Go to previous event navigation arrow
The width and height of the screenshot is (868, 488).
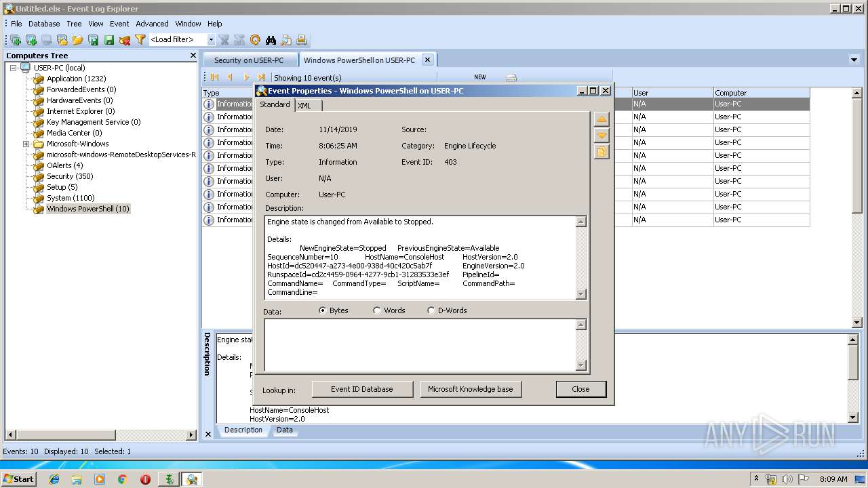231,77
